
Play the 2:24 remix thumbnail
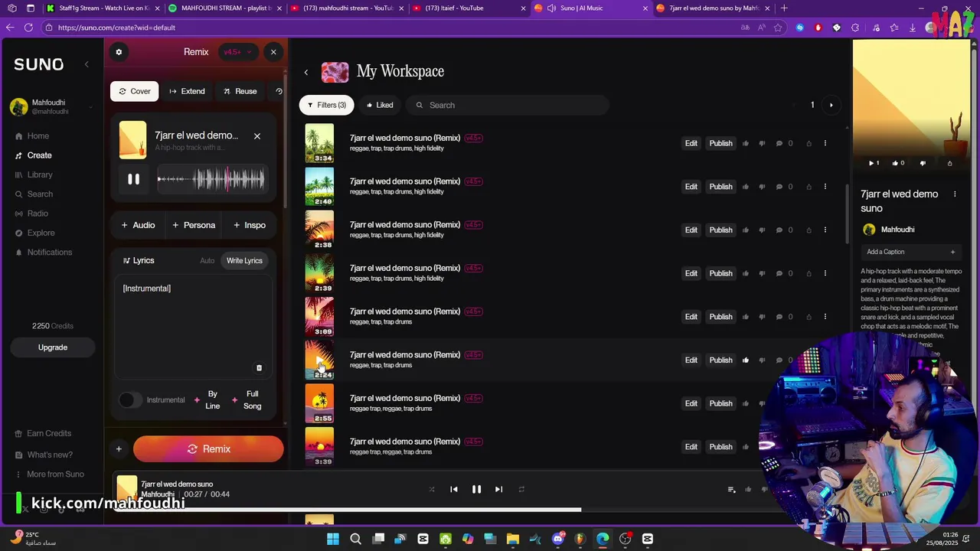pyautogui.click(x=320, y=360)
